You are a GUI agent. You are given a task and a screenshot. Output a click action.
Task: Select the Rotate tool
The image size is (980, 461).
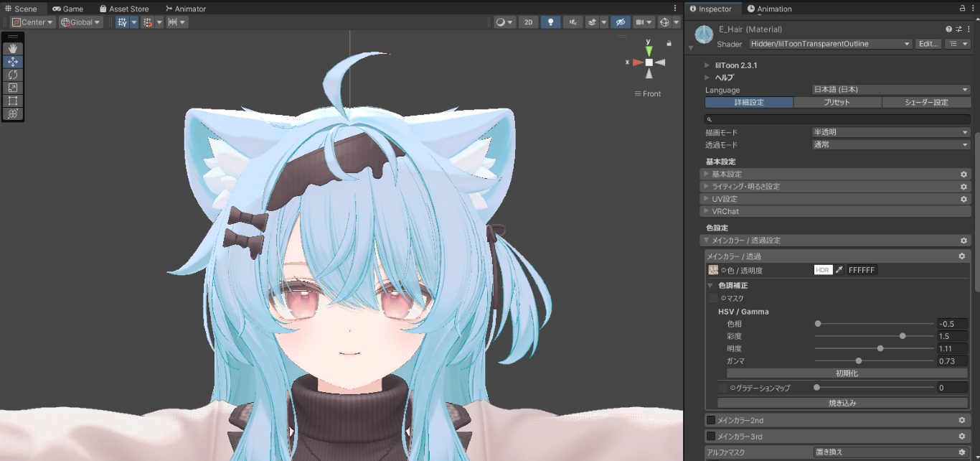click(13, 75)
